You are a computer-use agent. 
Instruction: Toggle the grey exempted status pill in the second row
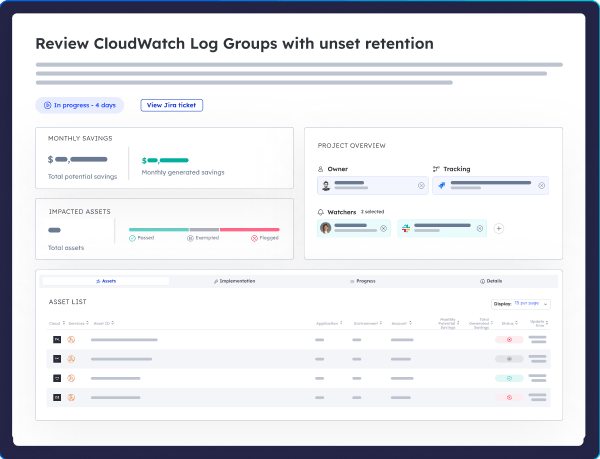509,358
